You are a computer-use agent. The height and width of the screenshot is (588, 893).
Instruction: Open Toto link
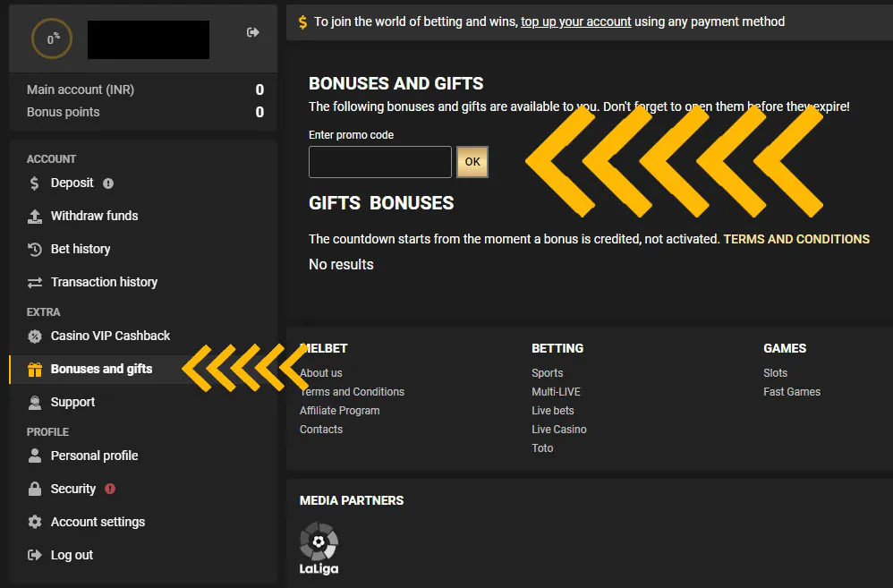click(542, 448)
